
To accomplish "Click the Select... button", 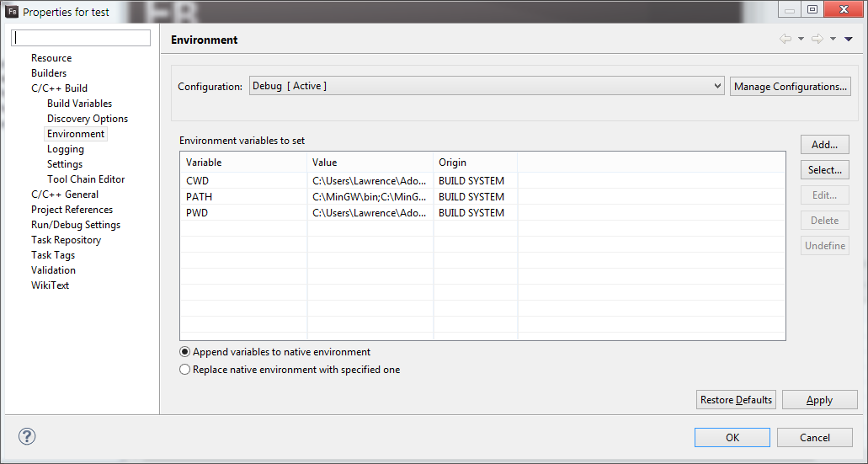I will click(x=824, y=170).
